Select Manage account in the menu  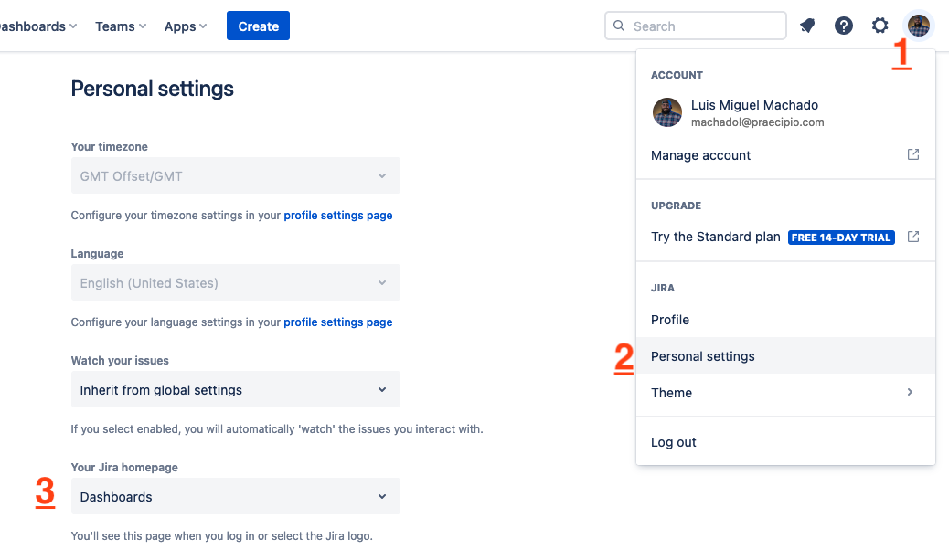point(785,155)
